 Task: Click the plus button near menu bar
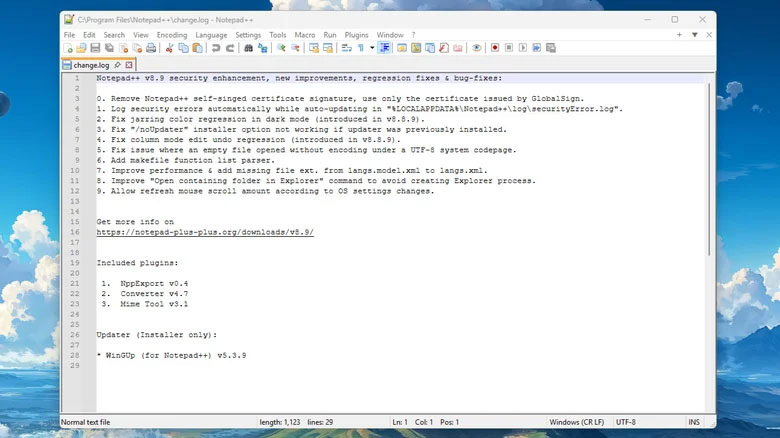[x=679, y=35]
